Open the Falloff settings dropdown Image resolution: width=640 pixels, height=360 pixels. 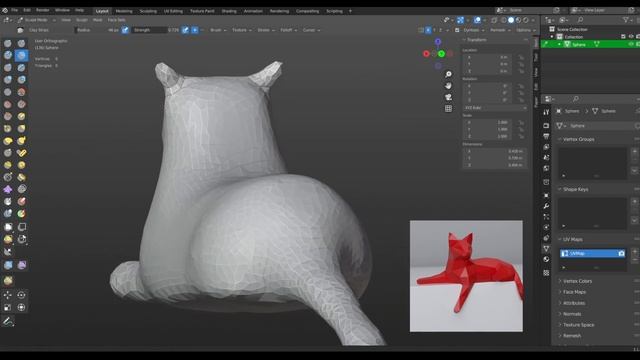pos(289,30)
